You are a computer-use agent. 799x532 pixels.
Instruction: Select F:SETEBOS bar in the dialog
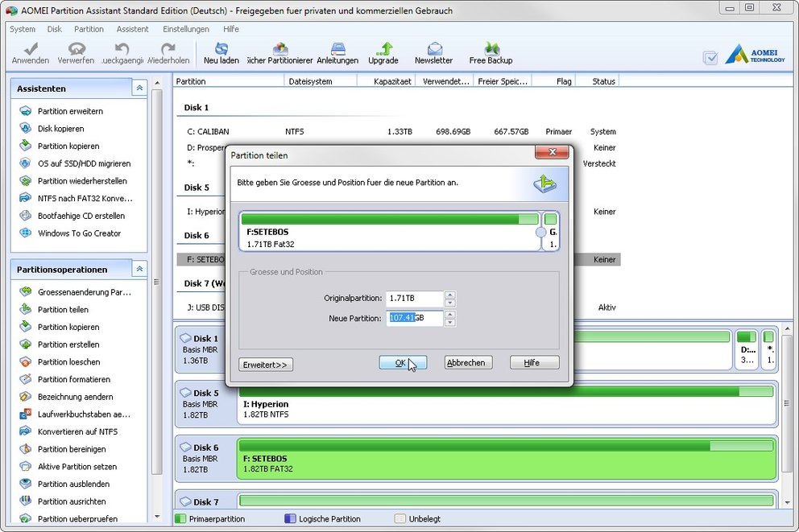pos(390,232)
